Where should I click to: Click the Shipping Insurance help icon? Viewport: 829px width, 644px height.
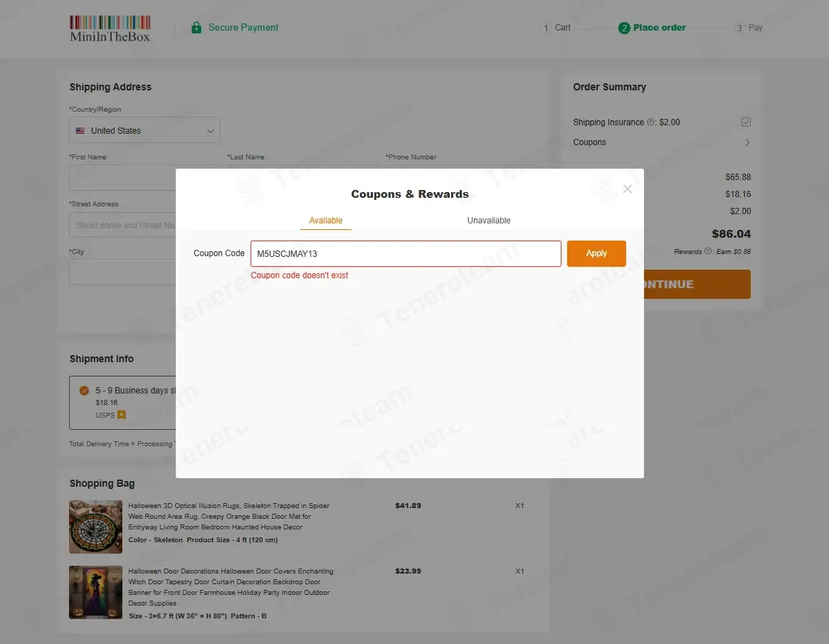[x=651, y=122]
